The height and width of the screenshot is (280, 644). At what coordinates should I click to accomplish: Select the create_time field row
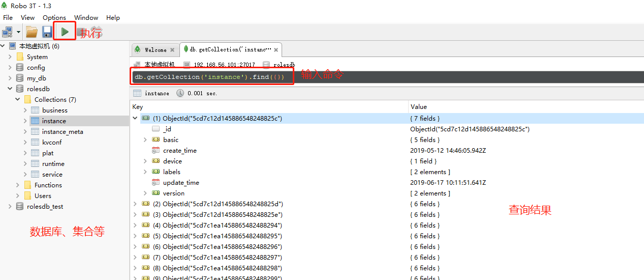(387, 150)
